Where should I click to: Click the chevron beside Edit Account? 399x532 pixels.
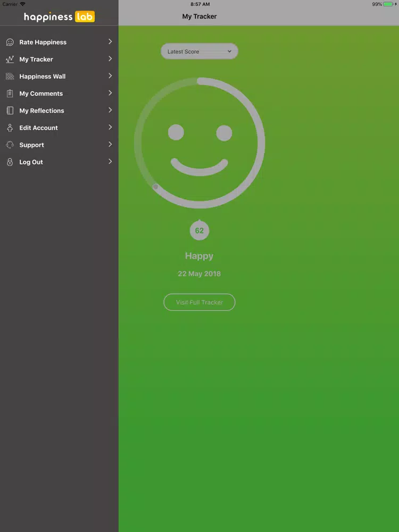coord(110,127)
